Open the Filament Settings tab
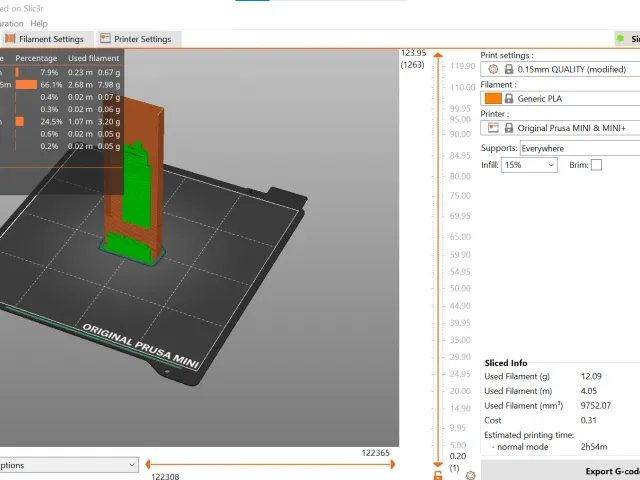The height and width of the screenshot is (480, 640). tap(47, 39)
